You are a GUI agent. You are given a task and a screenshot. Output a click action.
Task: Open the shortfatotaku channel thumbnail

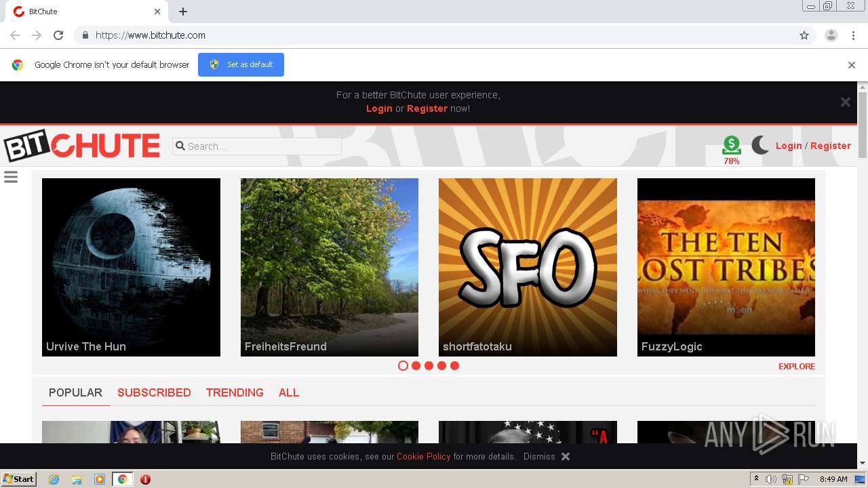[528, 267]
